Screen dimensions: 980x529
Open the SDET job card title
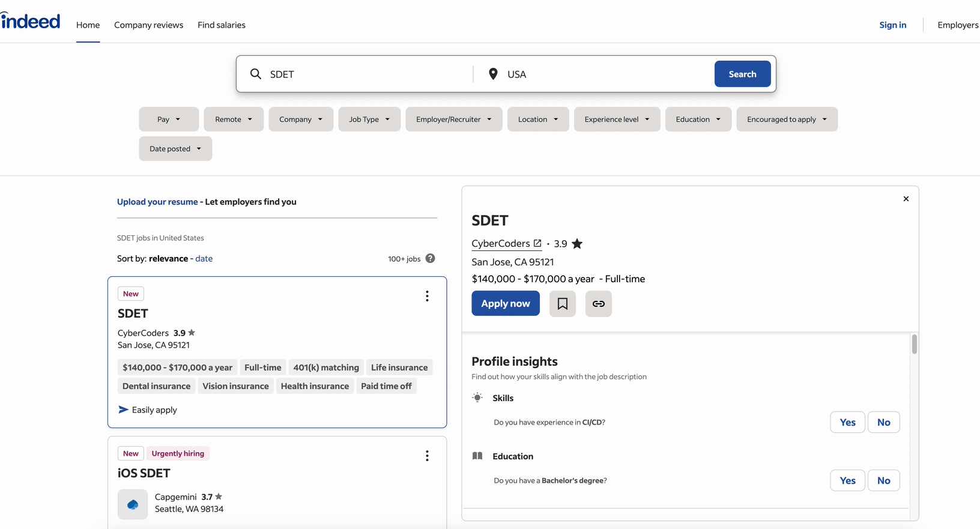click(x=133, y=313)
